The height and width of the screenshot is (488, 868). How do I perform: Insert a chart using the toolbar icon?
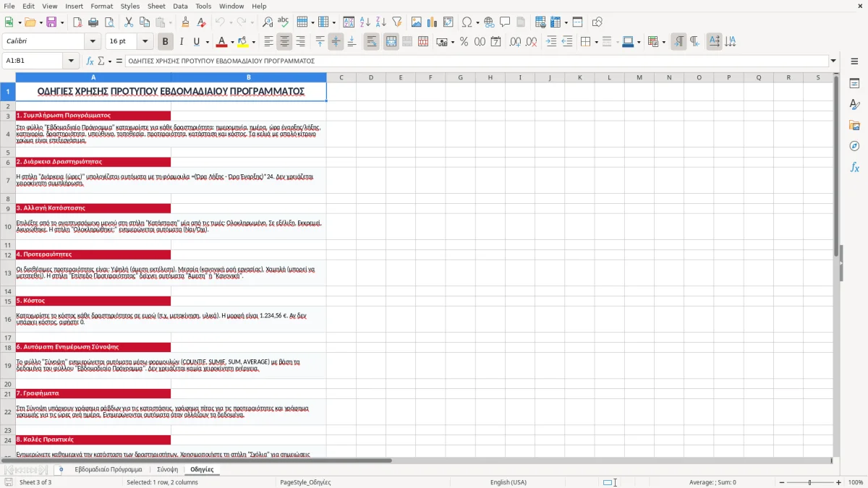(433, 22)
